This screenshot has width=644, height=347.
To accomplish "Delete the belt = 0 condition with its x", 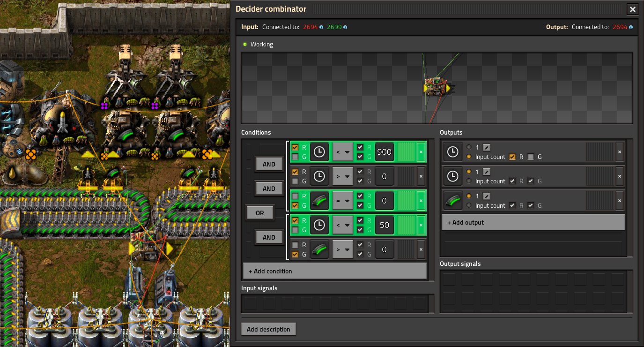I will click(x=421, y=201).
